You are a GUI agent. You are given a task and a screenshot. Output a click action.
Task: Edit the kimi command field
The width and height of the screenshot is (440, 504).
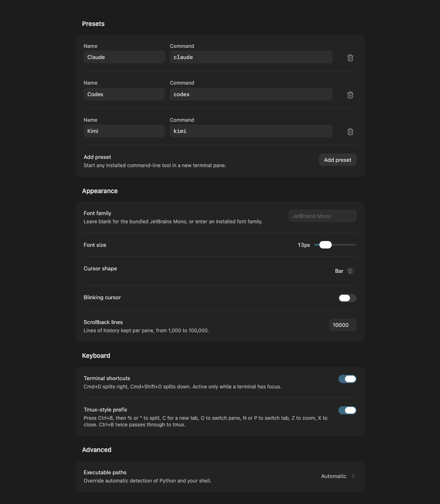click(x=251, y=131)
